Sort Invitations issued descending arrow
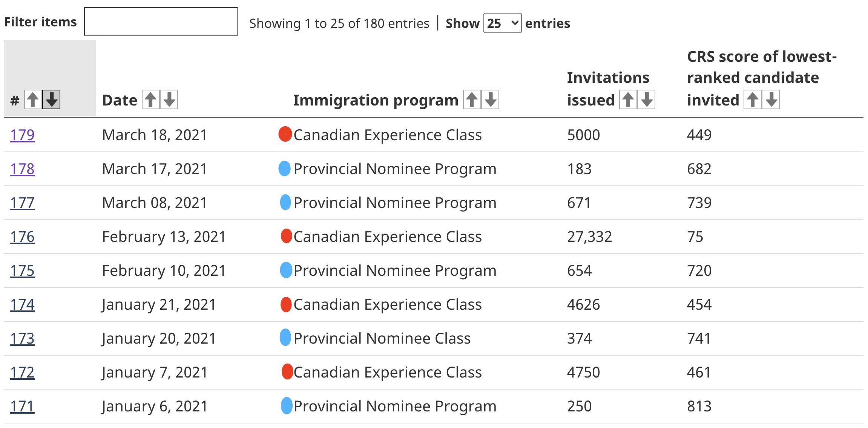This screenshot has height=428, width=868. (x=646, y=100)
